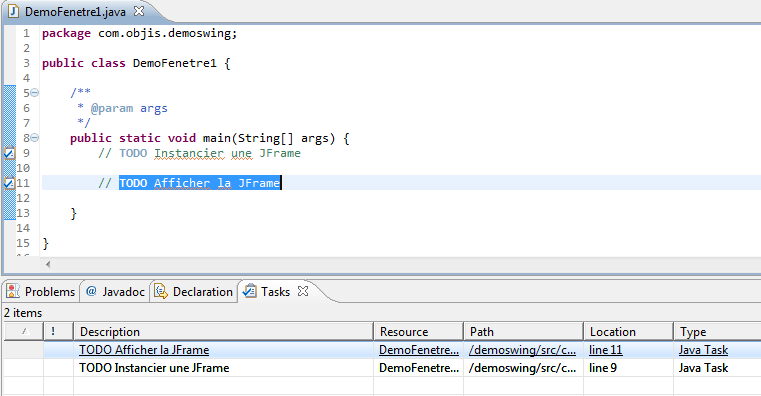This screenshot has width=761, height=396.
Task: Click the '2 items' count label
Action: pos(23,313)
